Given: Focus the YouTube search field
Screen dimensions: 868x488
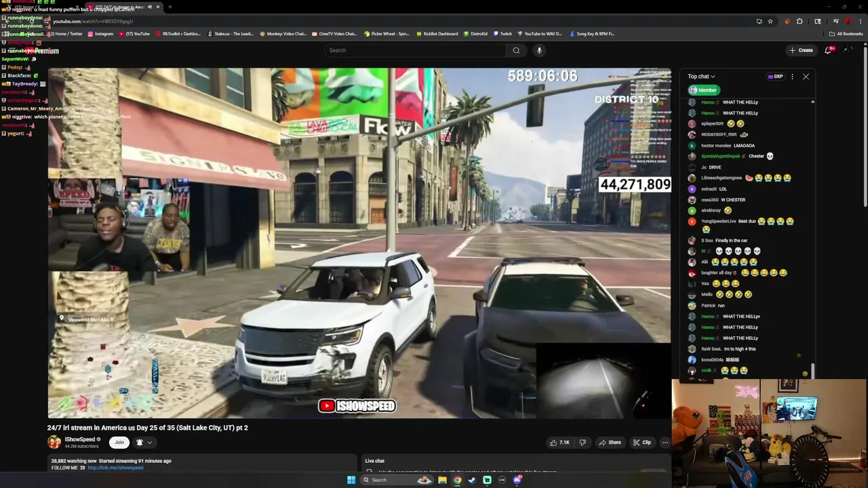Looking at the screenshot, I should click(x=415, y=50).
